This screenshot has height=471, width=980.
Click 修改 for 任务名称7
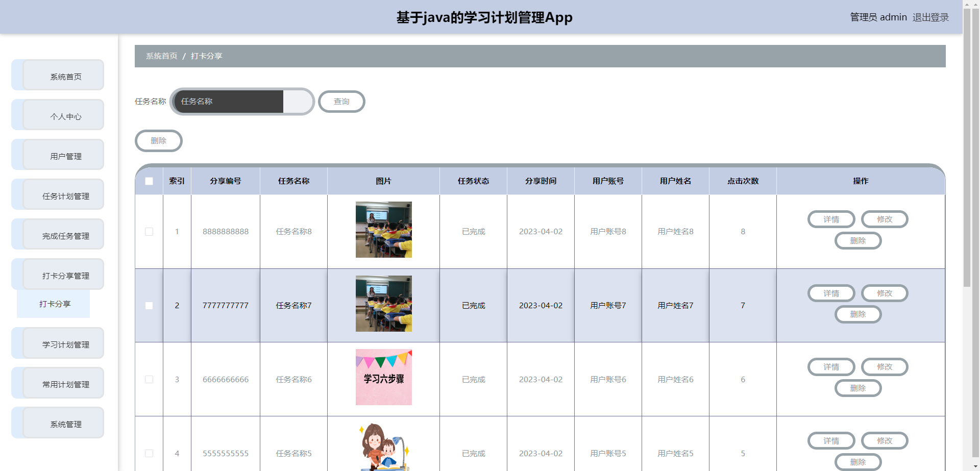click(885, 293)
